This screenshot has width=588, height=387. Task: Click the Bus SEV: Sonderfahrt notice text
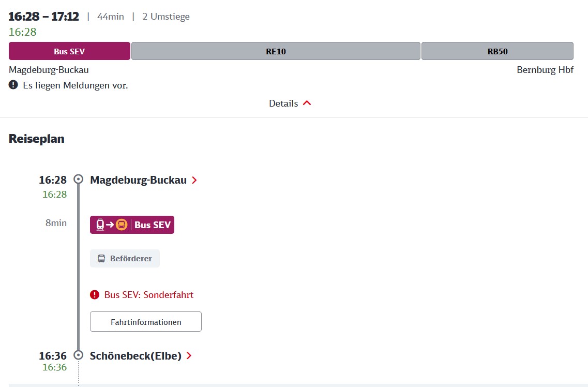pos(149,295)
